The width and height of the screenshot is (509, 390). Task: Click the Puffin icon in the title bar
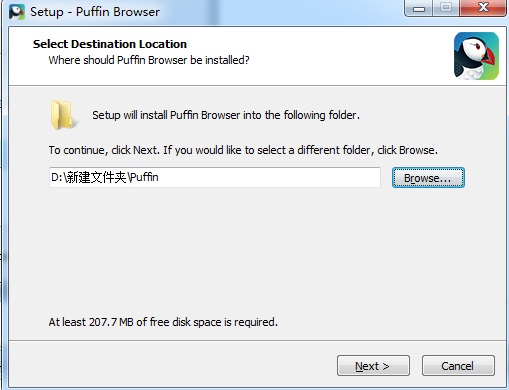(17, 12)
